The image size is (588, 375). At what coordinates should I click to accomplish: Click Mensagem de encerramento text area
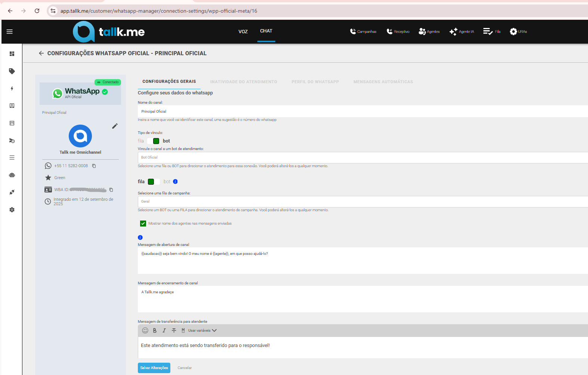[363, 299]
